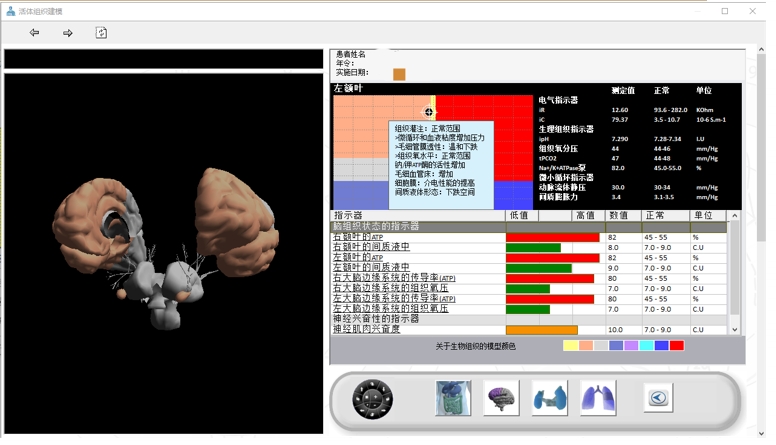776x445 pixels.
Task: Click the indicator table scrollbar thumb
Action: 734,267
